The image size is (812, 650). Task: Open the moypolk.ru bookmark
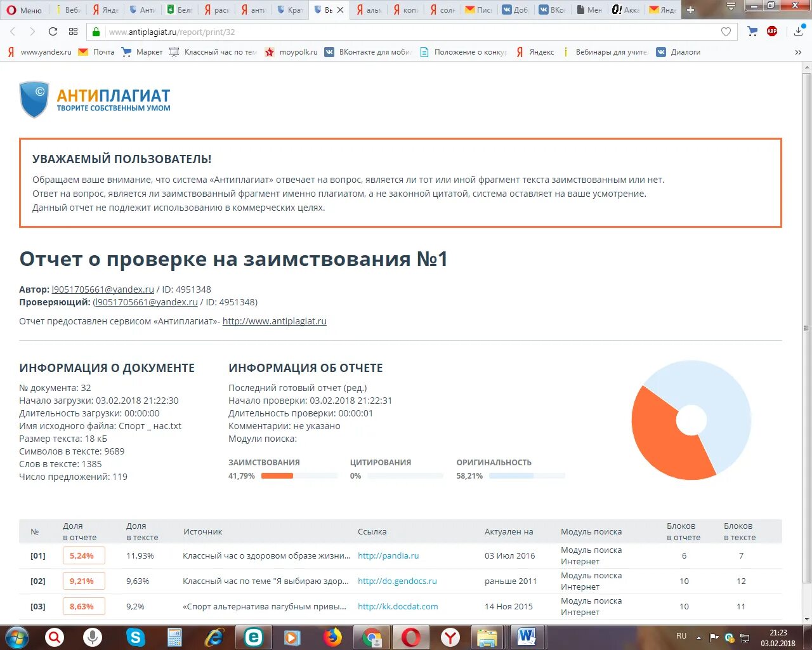tap(292, 52)
